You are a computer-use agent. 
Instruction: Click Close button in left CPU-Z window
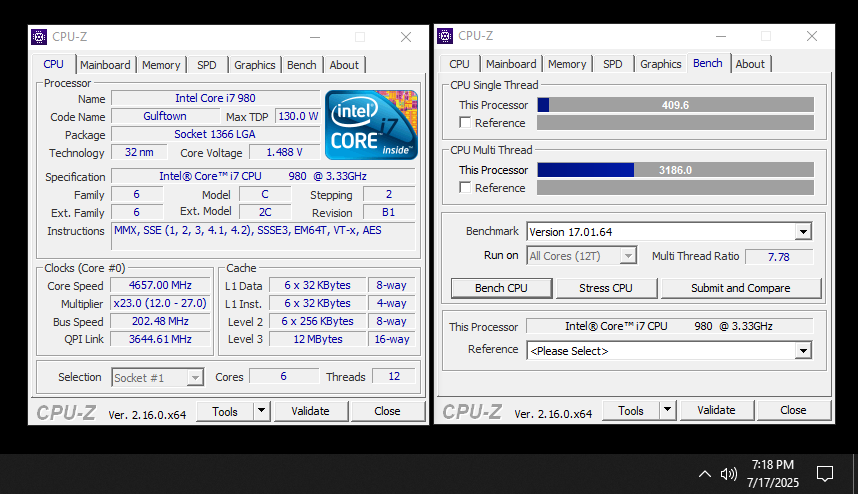[387, 411]
